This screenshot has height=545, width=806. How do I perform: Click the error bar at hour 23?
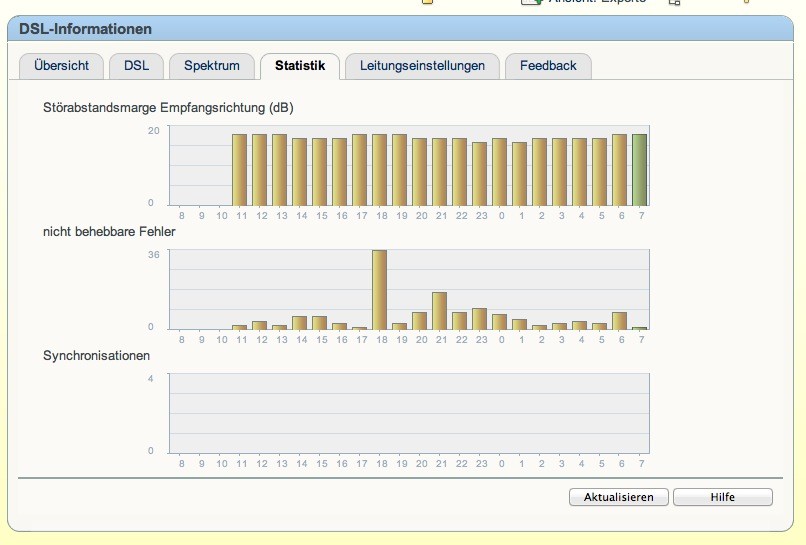(x=479, y=319)
